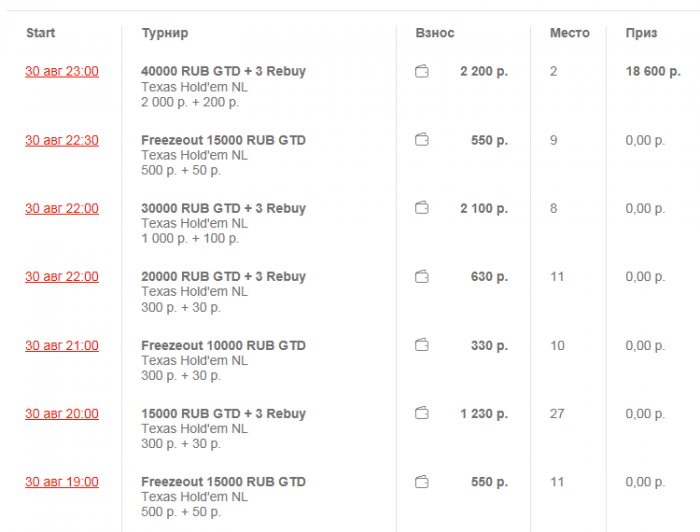Image resolution: width=700 pixels, height=532 pixels.
Task: Select the 18 600 р. prize amount
Action: pos(653,71)
